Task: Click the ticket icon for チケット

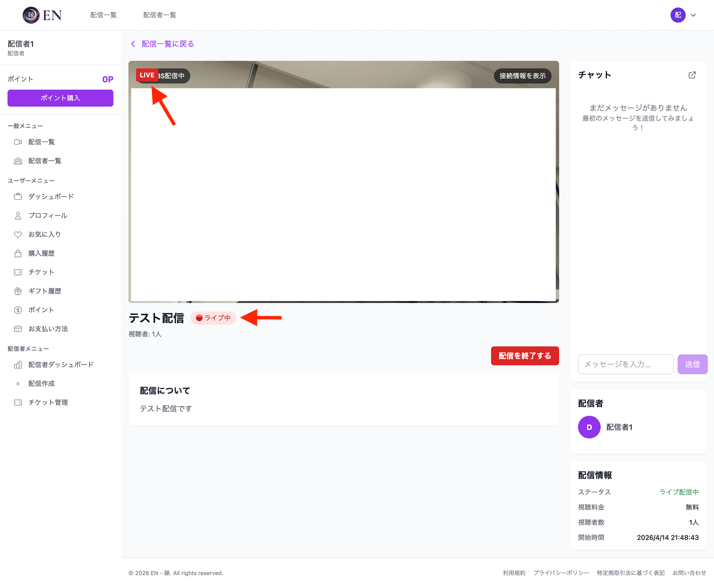Action: tap(18, 272)
